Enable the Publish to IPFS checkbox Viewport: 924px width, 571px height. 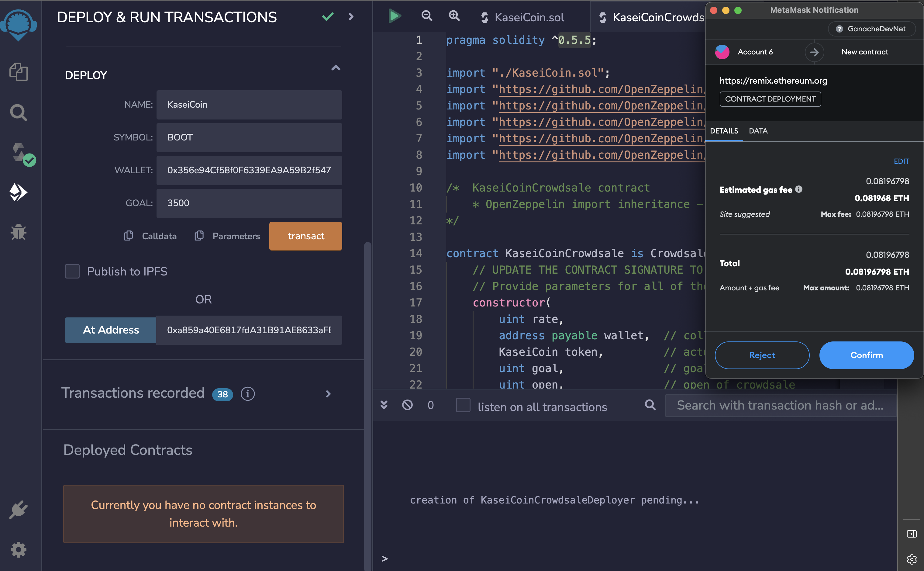[x=72, y=271]
